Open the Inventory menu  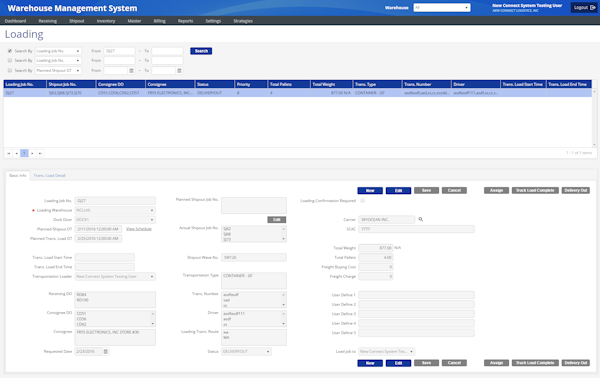coord(106,21)
